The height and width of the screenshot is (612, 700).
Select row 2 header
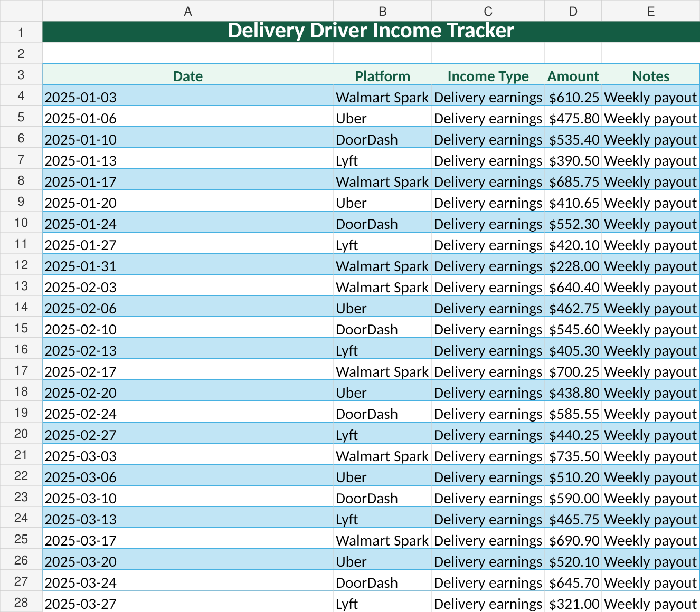pyautogui.click(x=21, y=53)
